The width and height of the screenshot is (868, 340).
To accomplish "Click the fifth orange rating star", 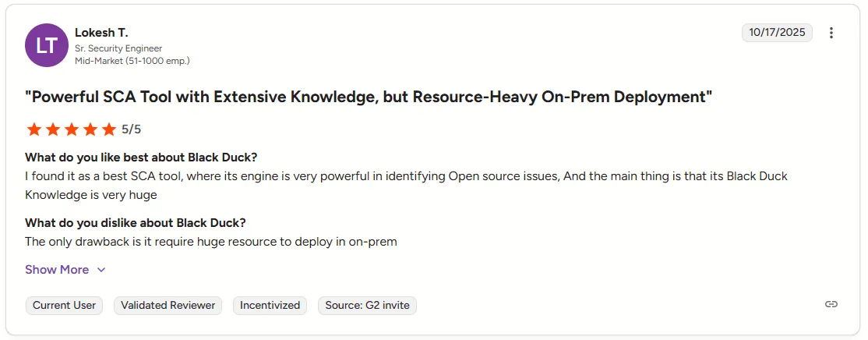I will [108, 129].
